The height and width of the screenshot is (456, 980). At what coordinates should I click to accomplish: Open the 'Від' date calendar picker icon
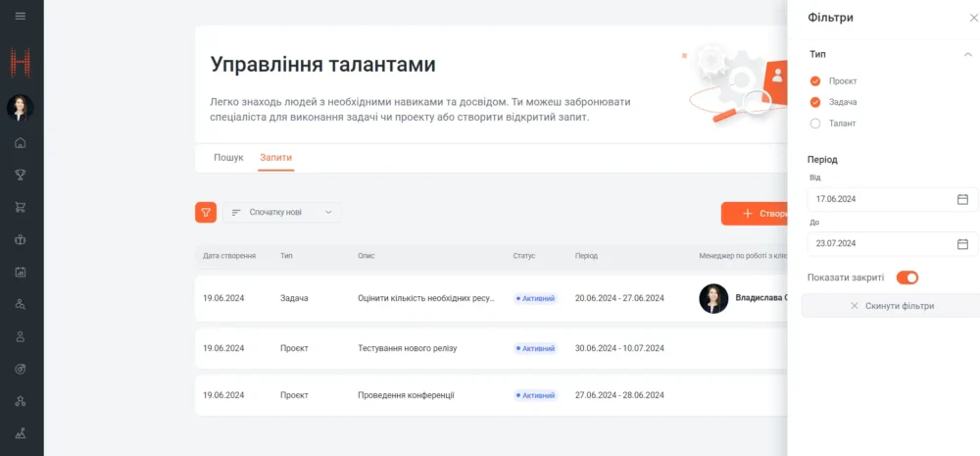pos(962,199)
